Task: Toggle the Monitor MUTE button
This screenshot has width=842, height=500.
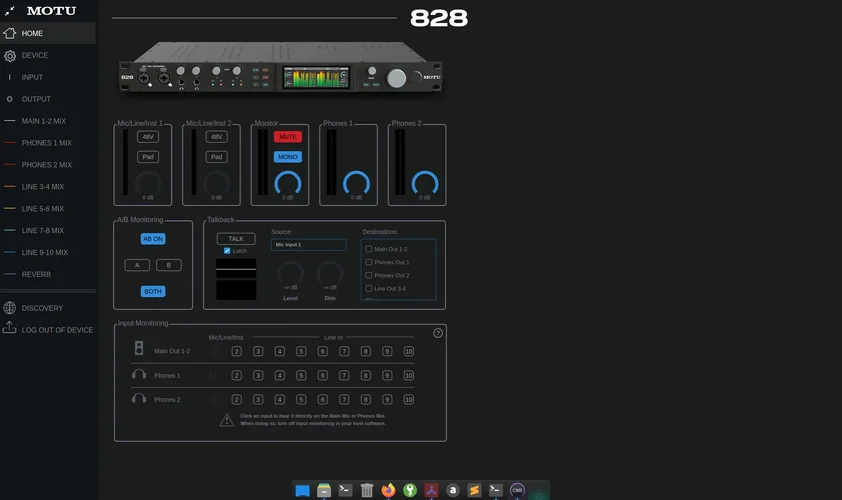Action: [x=288, y=137]
